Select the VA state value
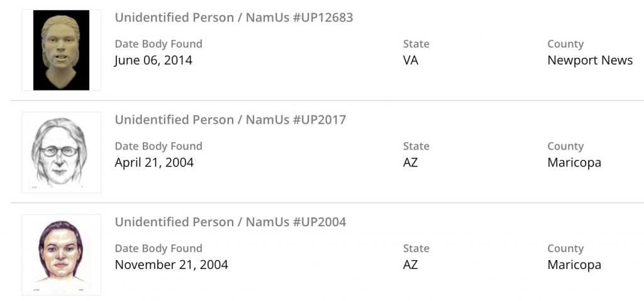Screen dimensions: 644x301 point(411,61)
